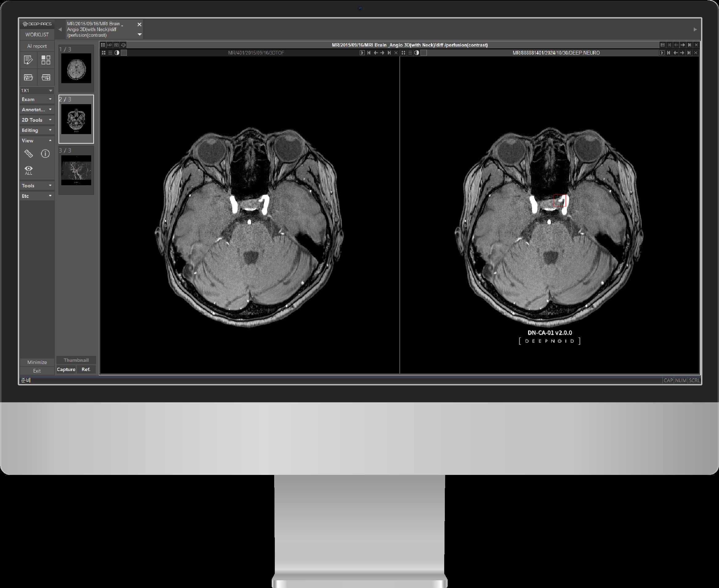Open the WORKLIST
719x588 pixels.
[x=37, y=35]
